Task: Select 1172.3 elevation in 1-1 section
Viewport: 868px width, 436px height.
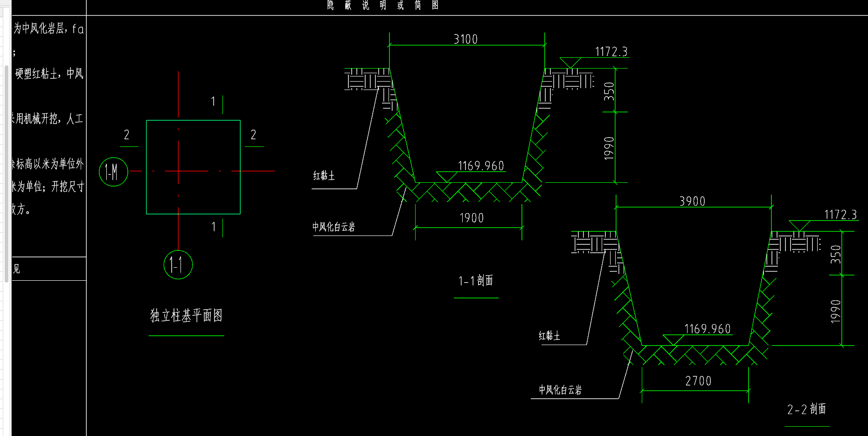Action: point(611,52)
